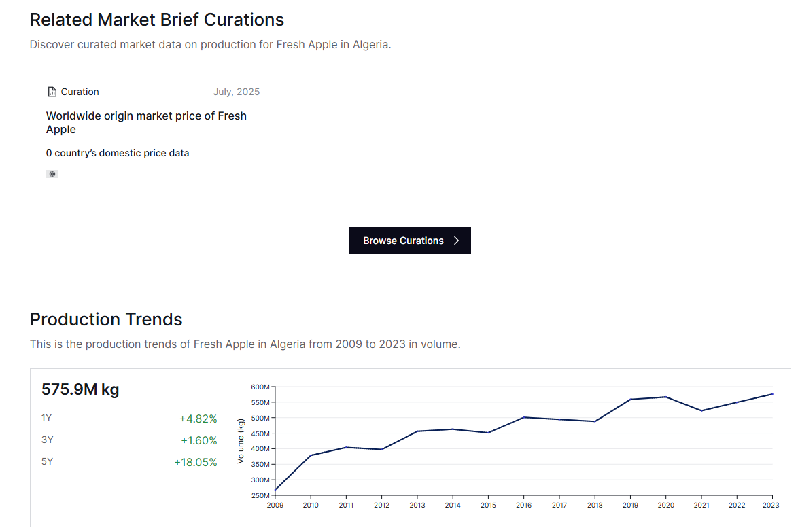Select the 5Y +18.05% change value
This screenshot has height=532, width=798.
(x=196, y=462)
